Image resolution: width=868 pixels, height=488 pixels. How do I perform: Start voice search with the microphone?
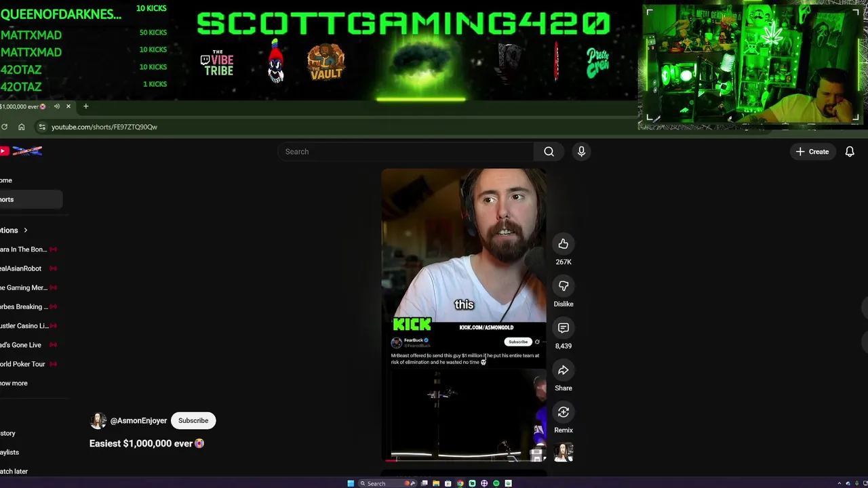tap(581, 152)
